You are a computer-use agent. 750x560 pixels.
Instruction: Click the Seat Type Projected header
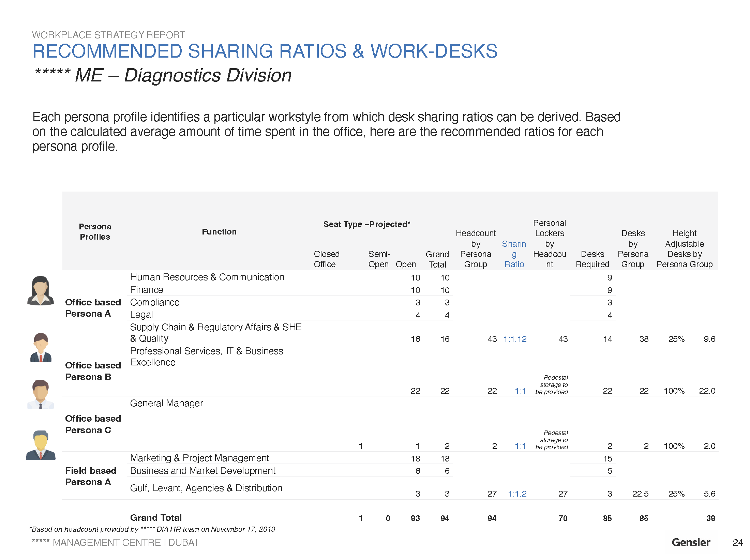[366, 224]
